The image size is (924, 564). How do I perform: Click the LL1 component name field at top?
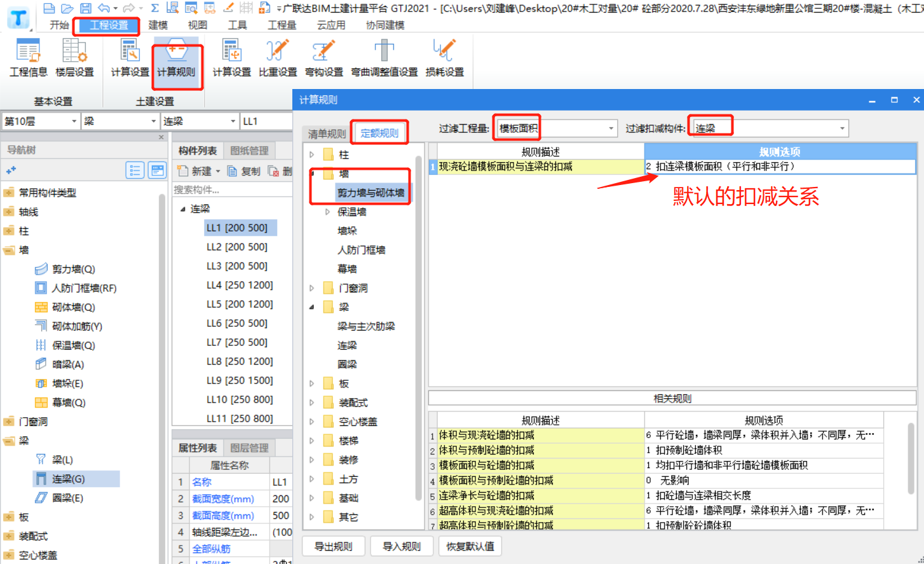click(266, 121)
